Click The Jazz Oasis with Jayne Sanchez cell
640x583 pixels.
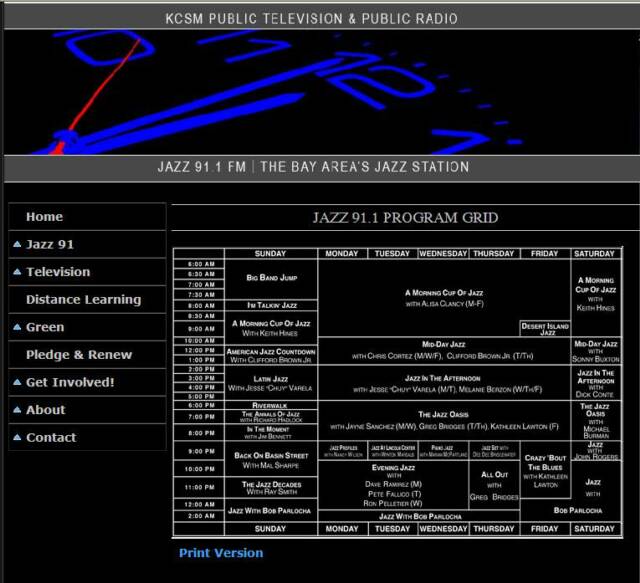point(444,420)
